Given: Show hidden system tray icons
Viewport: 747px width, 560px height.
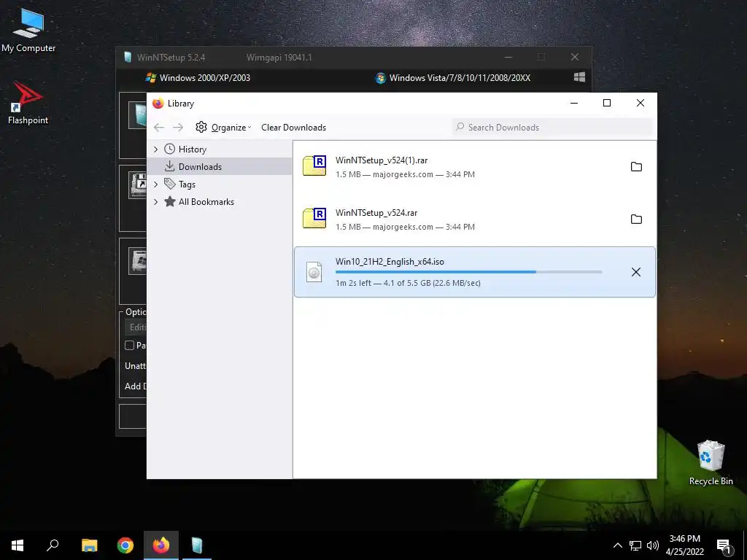Looking at the screenshot, I should [617, 545].
